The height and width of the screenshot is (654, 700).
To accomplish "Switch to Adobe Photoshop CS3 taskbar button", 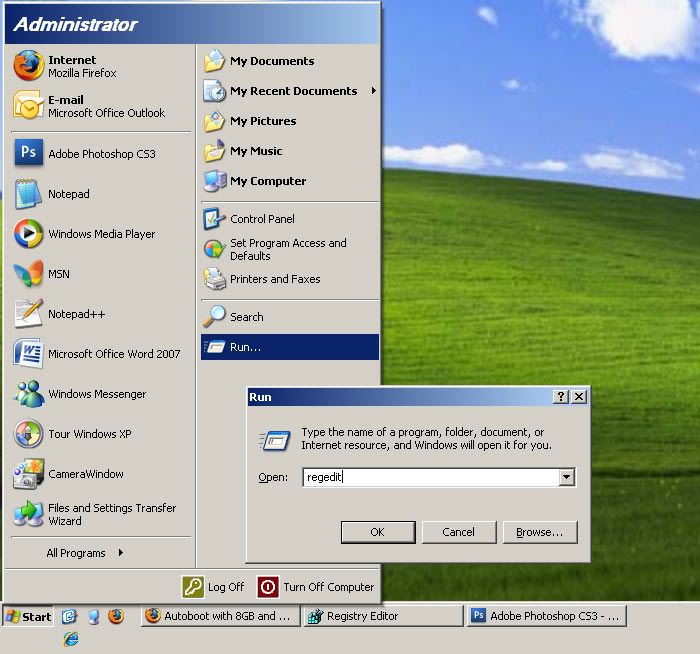I will [546, 616].
